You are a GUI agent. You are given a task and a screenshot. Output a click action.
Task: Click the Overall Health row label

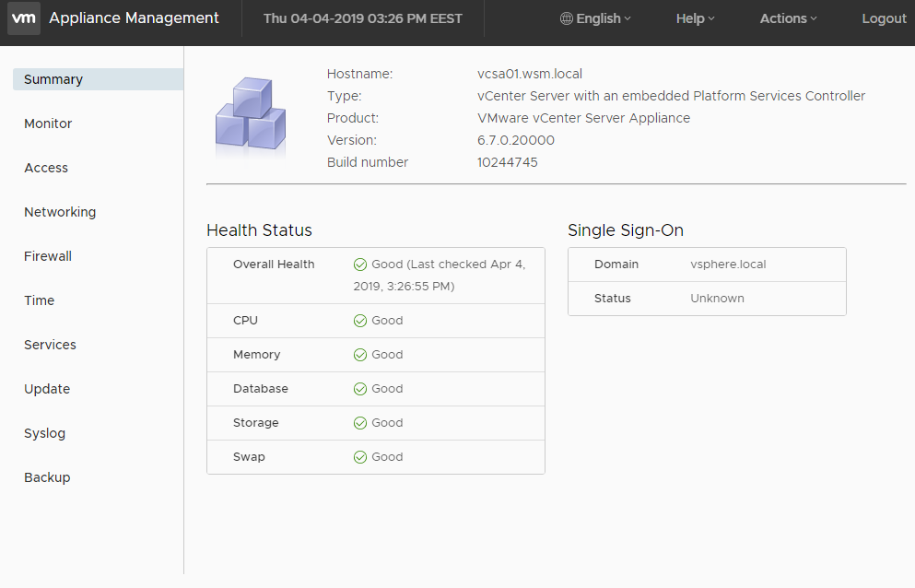(x=274, y=265)
